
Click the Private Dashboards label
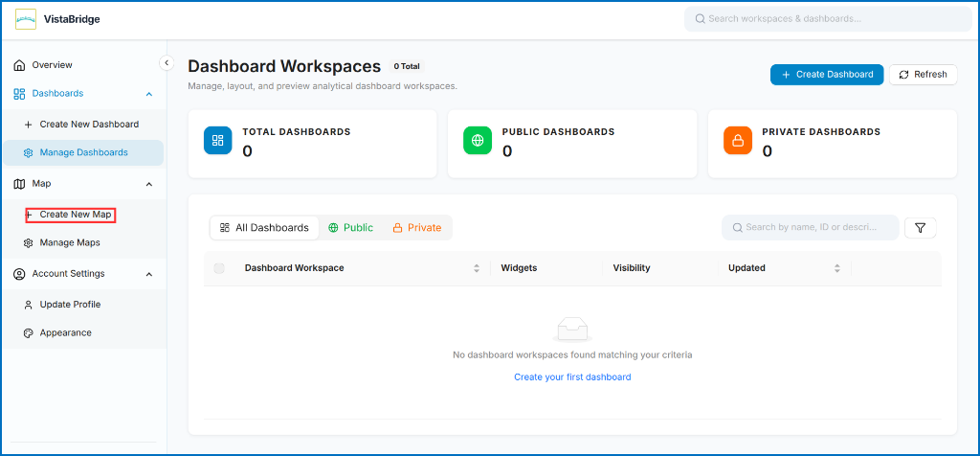coord(821,132)
